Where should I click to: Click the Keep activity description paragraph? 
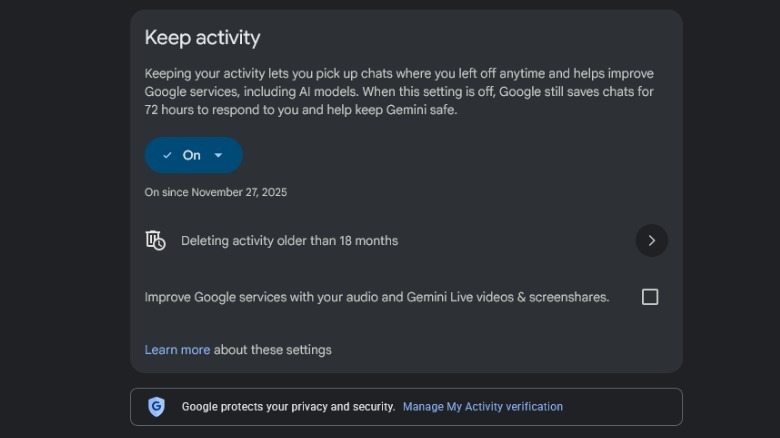click(399, 92)
